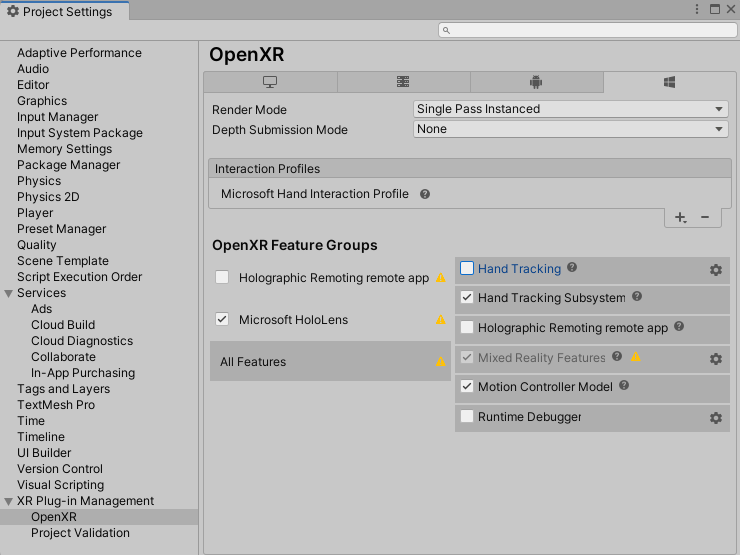Screen dimensions: 740x555
Task: Collapse the XR Plug-in Management section
Action: click(x=8, y=502)
